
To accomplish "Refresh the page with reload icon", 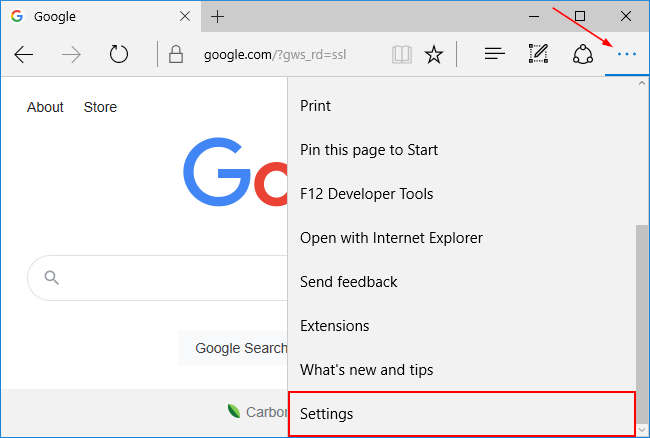I will 119,54.
